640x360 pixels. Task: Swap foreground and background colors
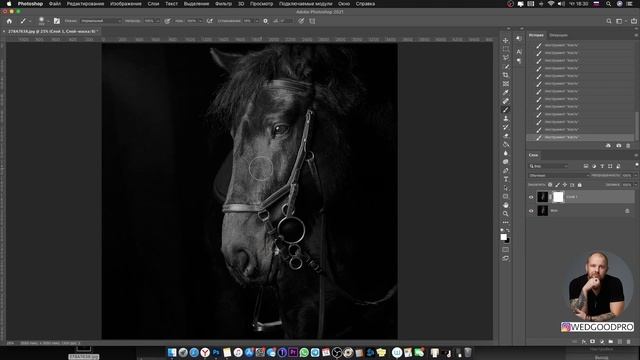click(x=508, y=231)
